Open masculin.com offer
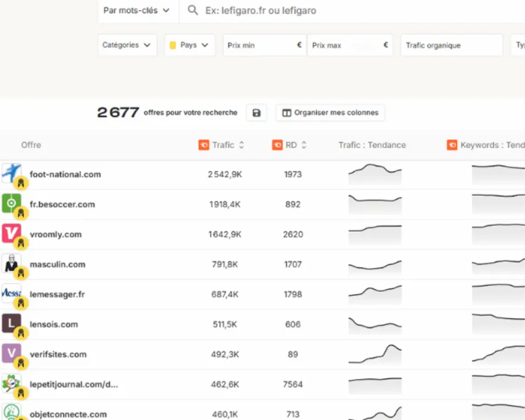The height and width of the screenshot is (420, 525). [58, 264]
